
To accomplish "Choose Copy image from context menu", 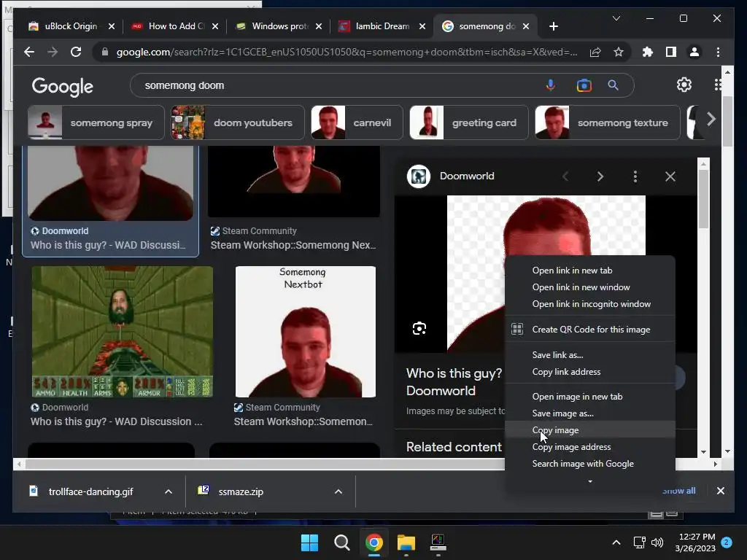I will click(x=590, y=430).
